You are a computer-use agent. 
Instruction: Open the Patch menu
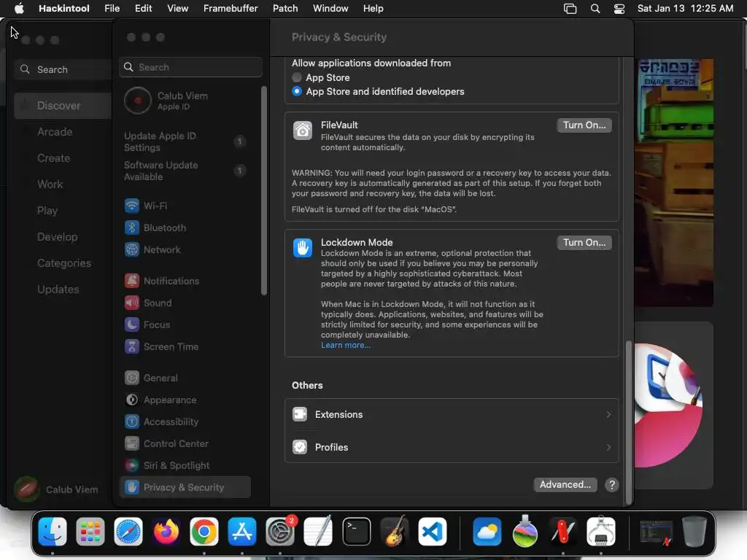coord(285,8)
